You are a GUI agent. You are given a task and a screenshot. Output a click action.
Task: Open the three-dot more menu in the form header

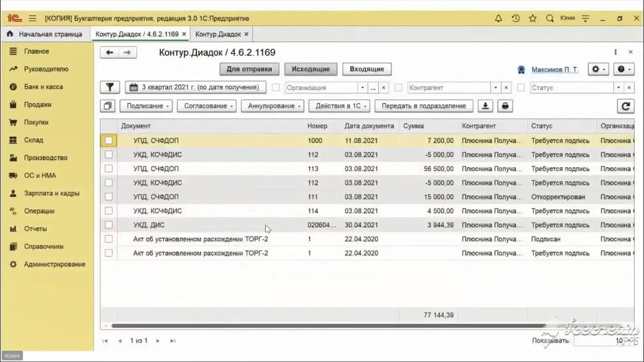tap(615, 52)
